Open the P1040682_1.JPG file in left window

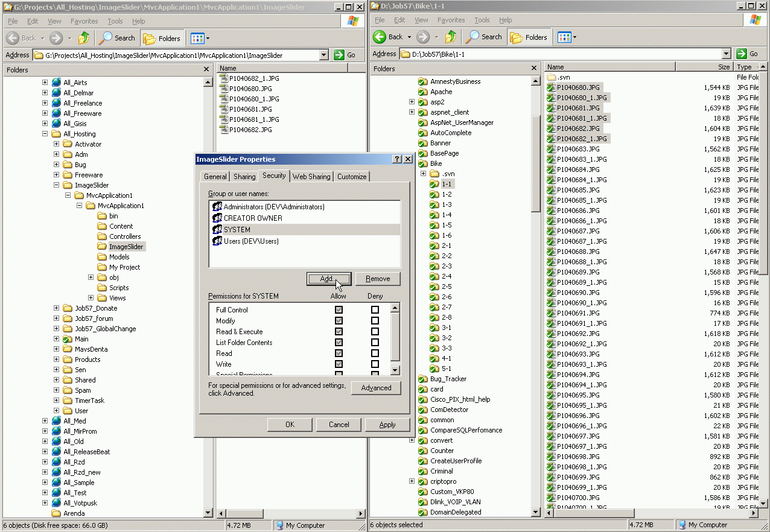coord(249,78)
